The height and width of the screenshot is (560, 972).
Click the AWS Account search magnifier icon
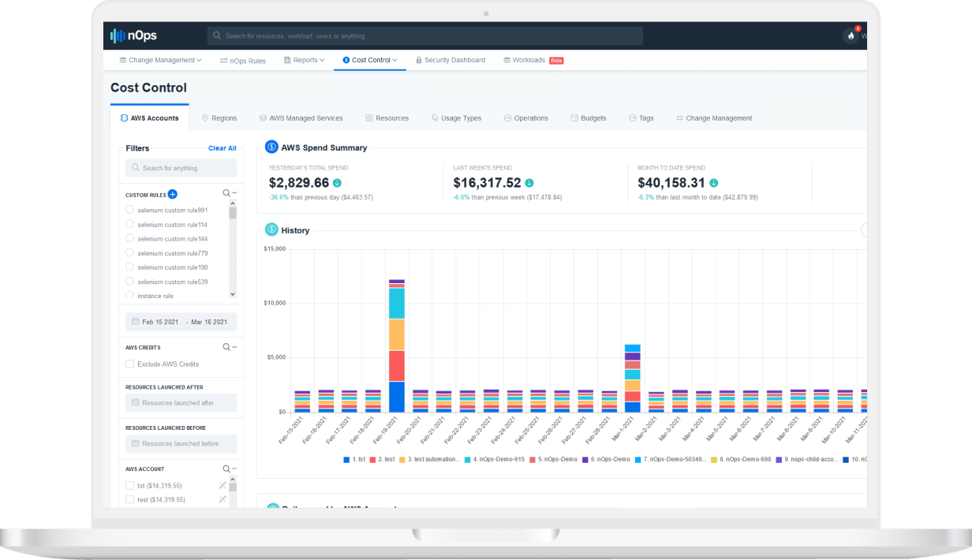point(226,469)
